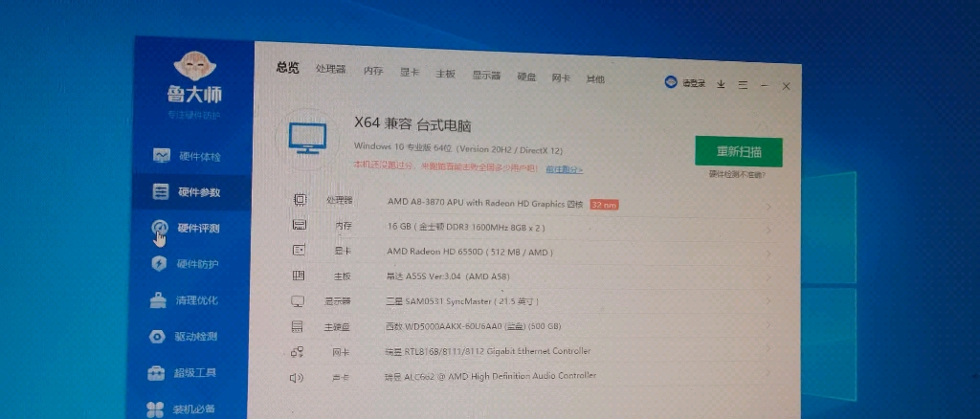Click the 处理器 row CPU chip icon

click(300, 200)
